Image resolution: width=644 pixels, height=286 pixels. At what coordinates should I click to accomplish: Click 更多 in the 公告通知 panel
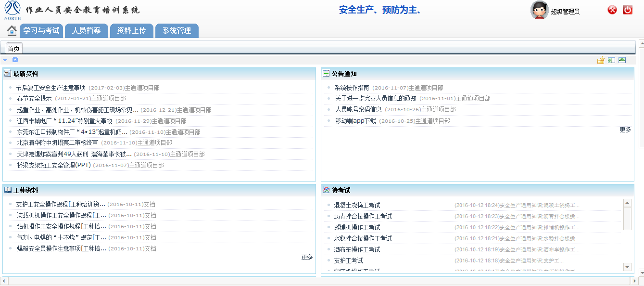tap(625, 130)
